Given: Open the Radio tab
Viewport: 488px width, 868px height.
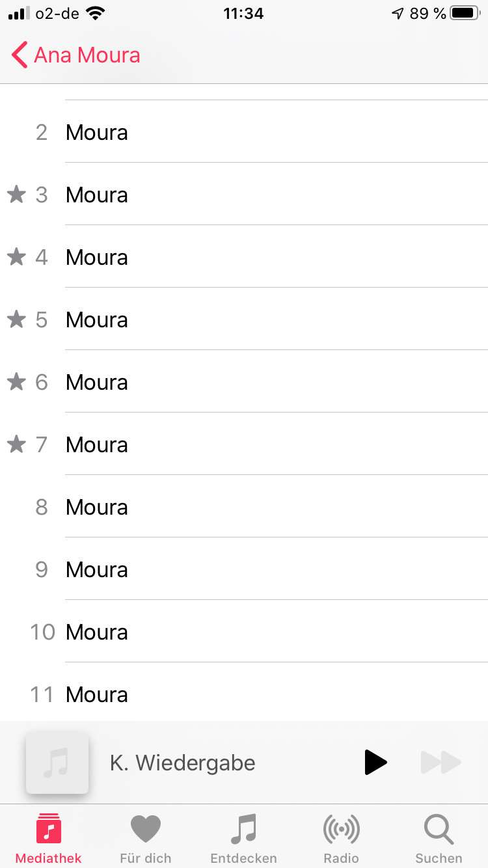Looking at the screenshot, I should [341, 838].
